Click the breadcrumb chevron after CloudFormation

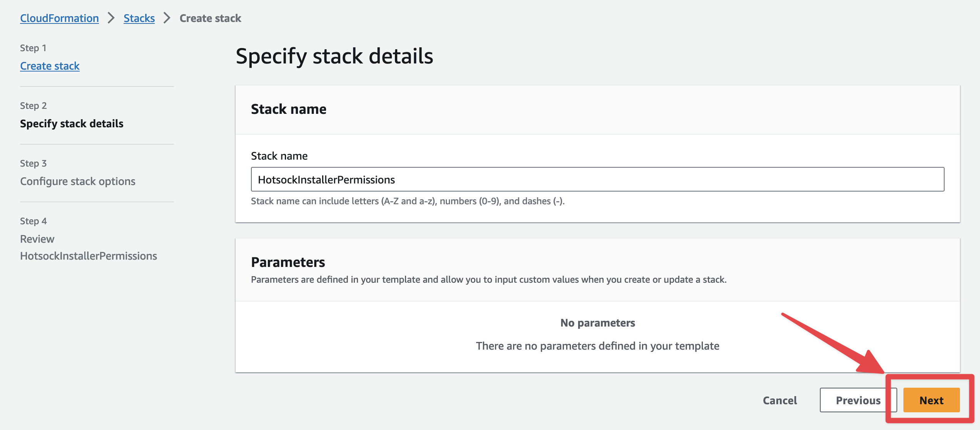click(x=111, y=18)
